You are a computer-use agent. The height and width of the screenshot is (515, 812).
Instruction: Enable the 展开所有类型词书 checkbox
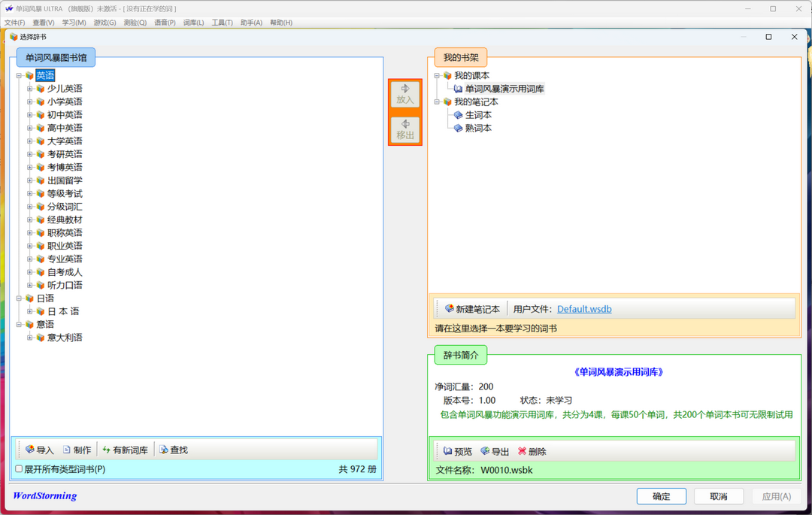pos(18,468)
